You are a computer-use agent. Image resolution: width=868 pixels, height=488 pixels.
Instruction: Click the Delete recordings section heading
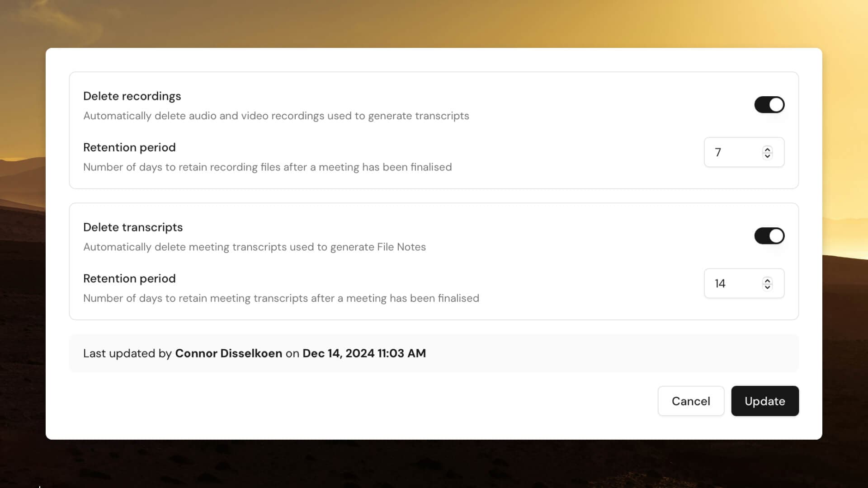pyautogui.click(x=132, y=96)
